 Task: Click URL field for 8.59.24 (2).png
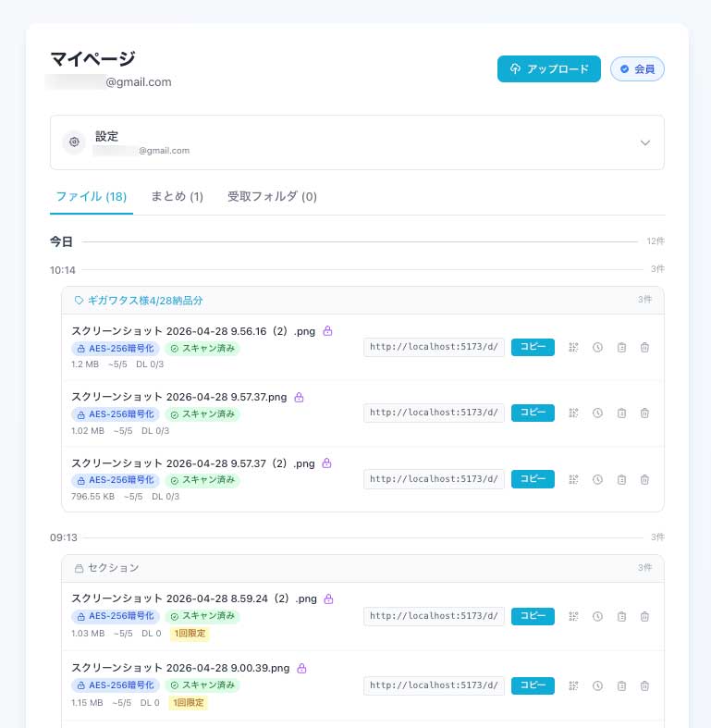point(434,616)
